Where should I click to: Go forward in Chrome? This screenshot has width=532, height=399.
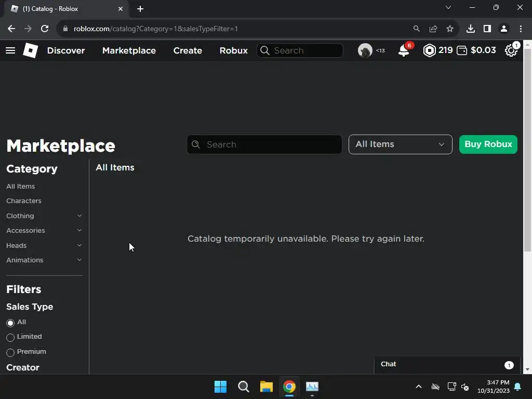[28, 29]
